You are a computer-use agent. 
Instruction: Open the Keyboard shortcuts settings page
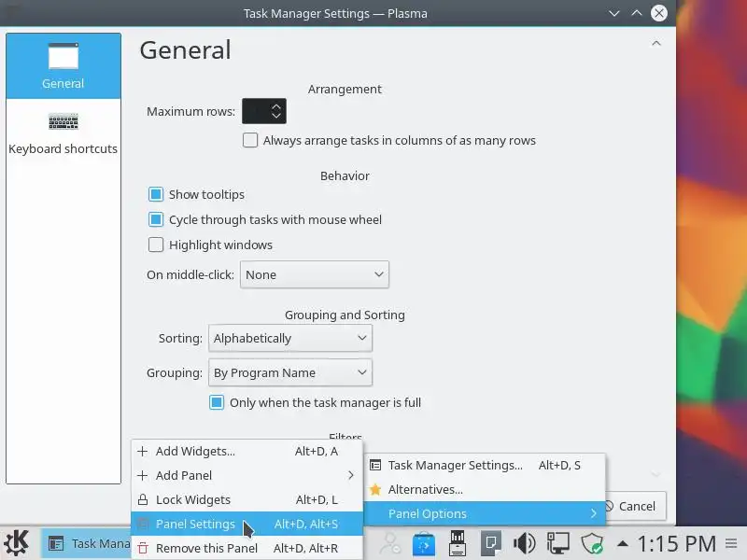(x=63, y=133)
